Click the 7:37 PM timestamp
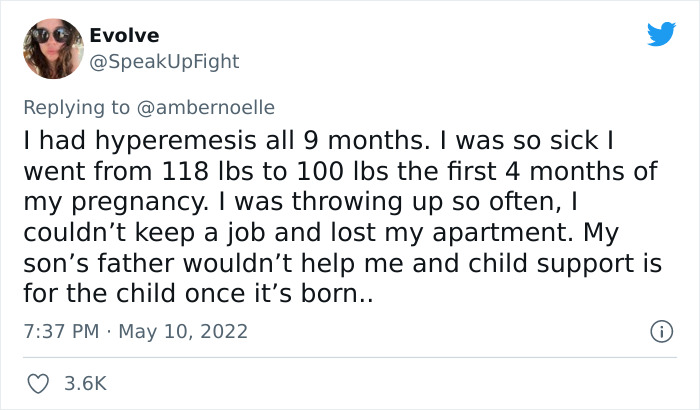 coord(59,330)
